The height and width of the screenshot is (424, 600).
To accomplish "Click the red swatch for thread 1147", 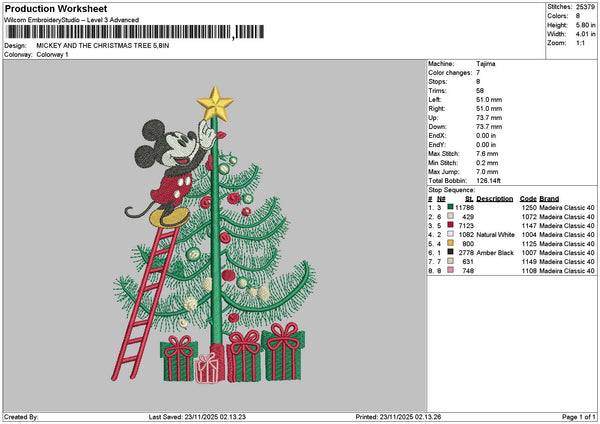I will tap(450, 225).
